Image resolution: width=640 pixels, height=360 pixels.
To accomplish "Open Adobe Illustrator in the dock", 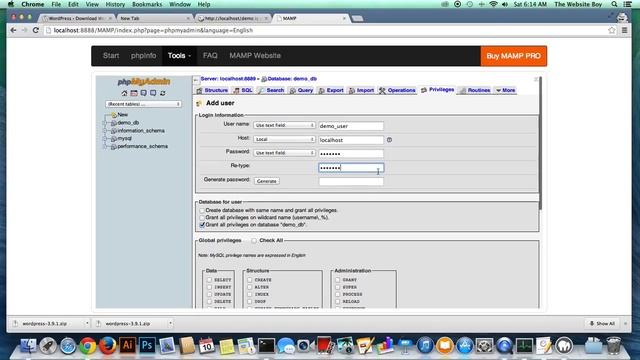I will (x=127, y=345).
